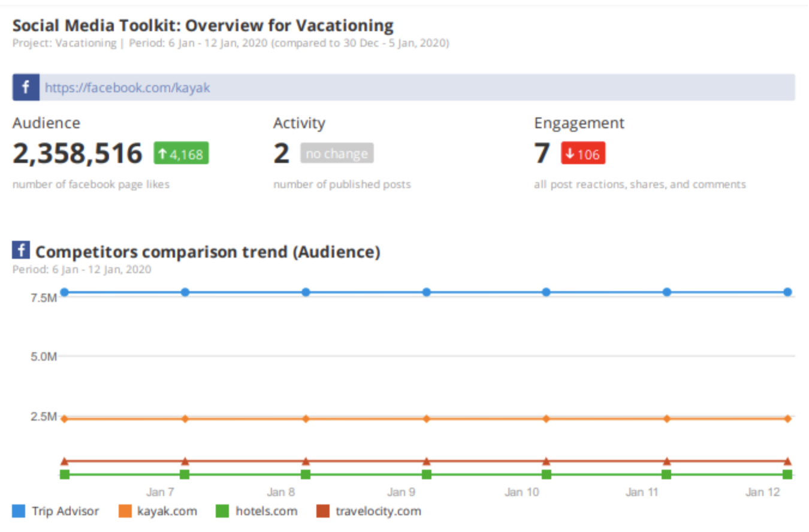
Task: Click the Audience value 2,358,516
Action: point(78,153)
